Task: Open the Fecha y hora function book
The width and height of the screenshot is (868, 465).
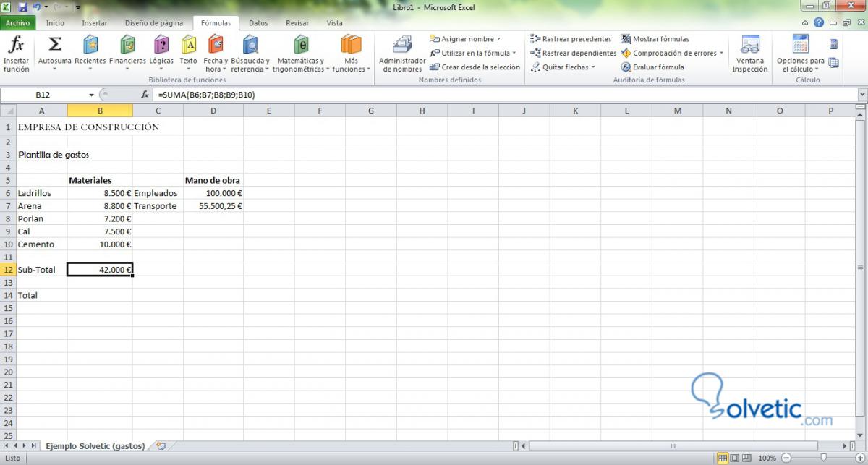Action: (x=216, y=54)
